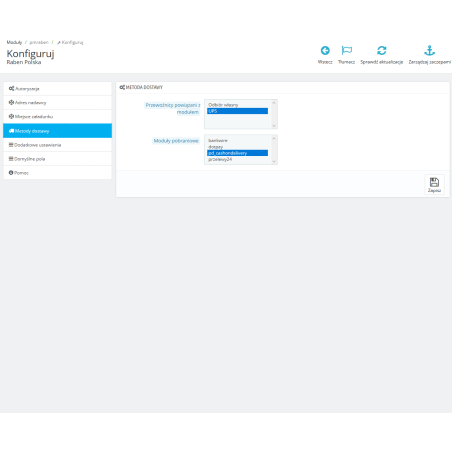The width and height of the screenshot is (452, 452).
Task: Click carriers list scroll-down arrow
Action: click(x=274, y=126)
